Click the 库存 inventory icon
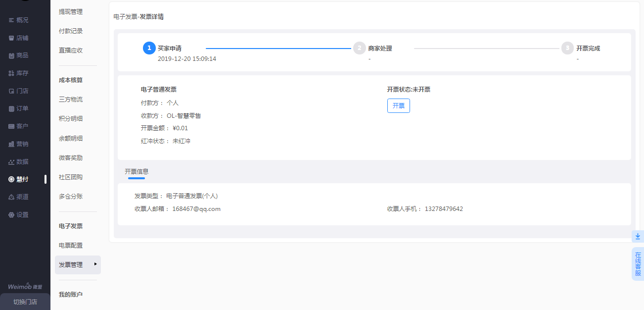 [x=11, y=73]
